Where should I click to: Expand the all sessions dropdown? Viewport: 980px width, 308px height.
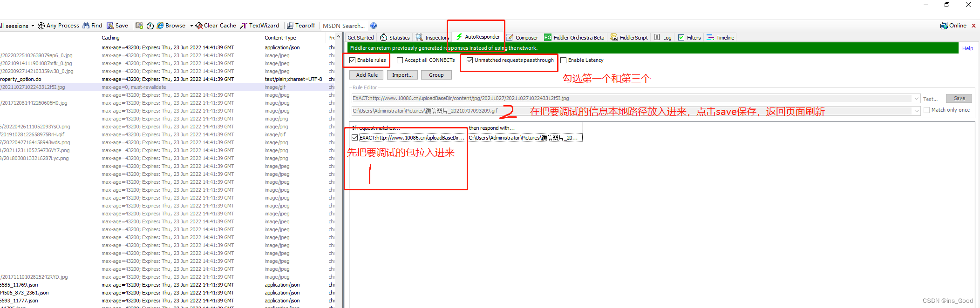click(33, 26)
